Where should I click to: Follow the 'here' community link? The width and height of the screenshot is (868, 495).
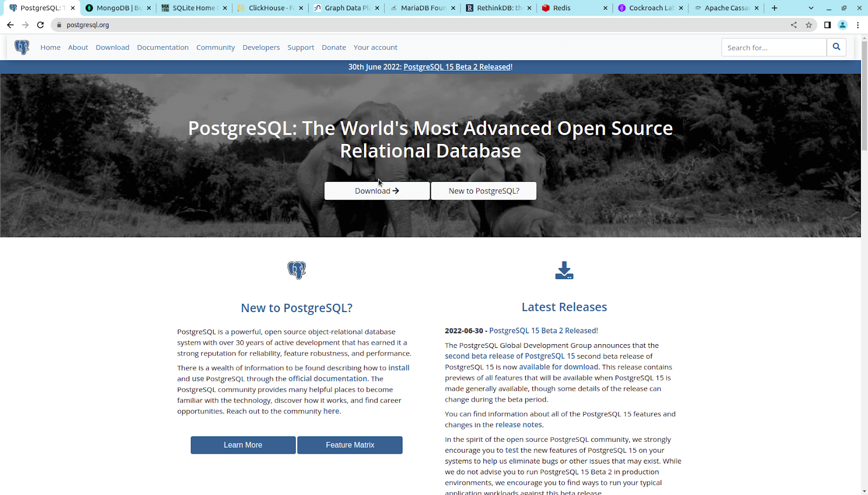pyautogui.click(x=331, y=411)
